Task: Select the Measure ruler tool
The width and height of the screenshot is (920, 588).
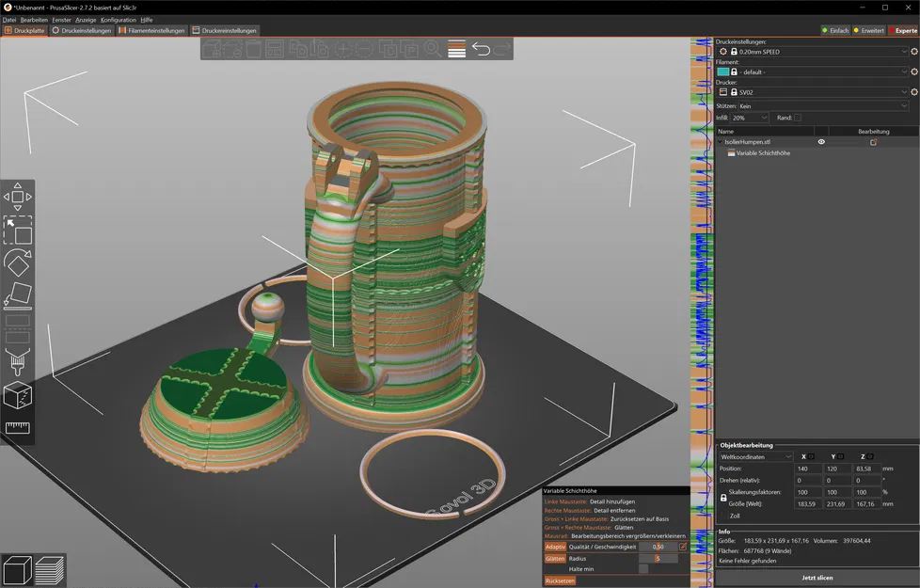Action: 18,428
